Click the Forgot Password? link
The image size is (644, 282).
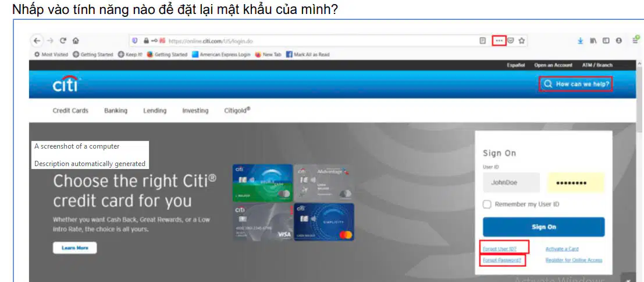click(x=502, y=260)
